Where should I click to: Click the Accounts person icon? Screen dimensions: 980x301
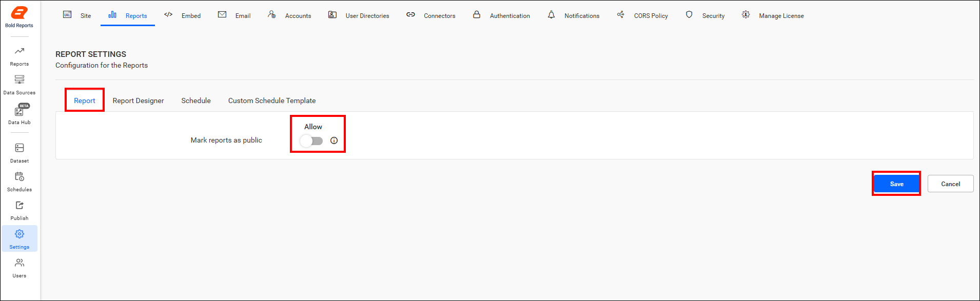click(272, 14)
